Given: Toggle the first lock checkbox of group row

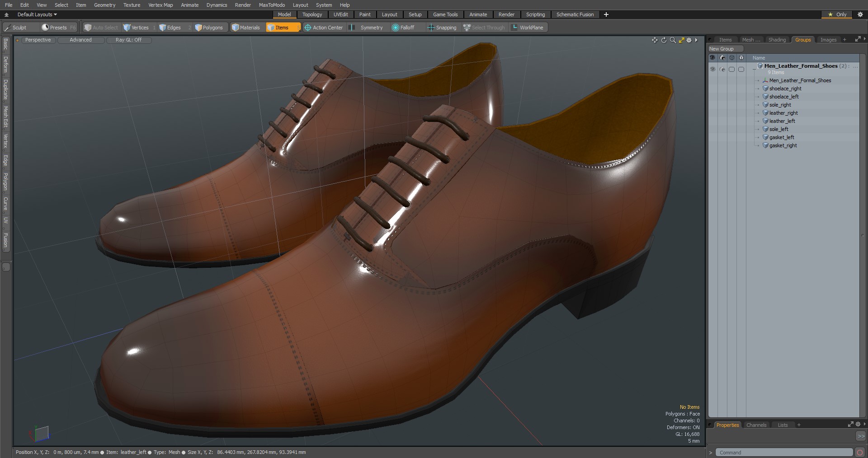Looking at the screenshot, I should pos(731,70).
